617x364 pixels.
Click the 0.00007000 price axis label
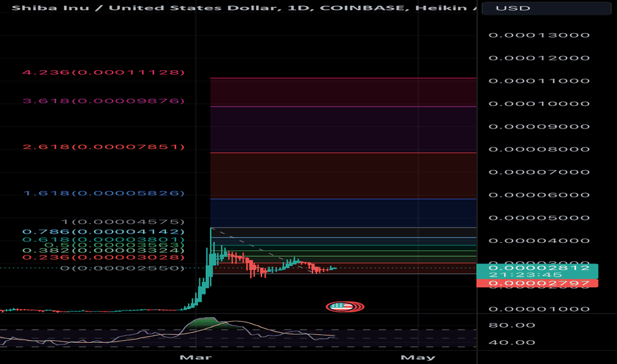(539, 172)
